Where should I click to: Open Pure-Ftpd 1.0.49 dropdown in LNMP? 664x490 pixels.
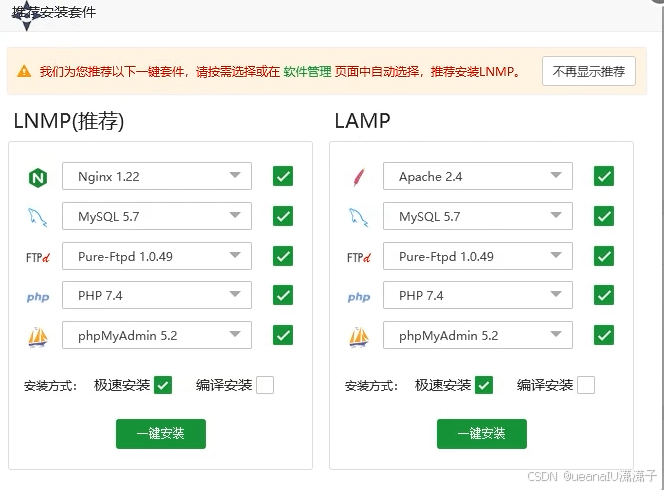pos(157,256)
